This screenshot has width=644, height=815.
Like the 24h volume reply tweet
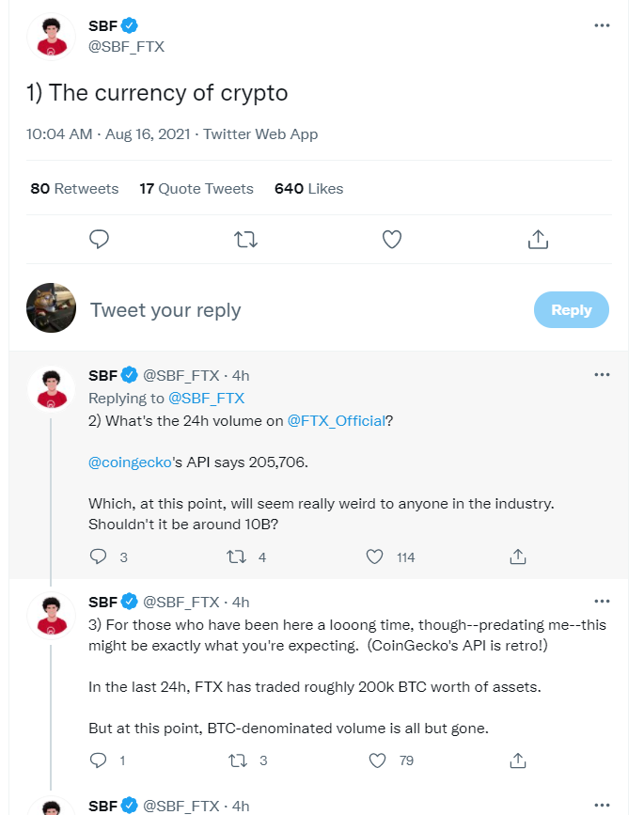[375, 556]
